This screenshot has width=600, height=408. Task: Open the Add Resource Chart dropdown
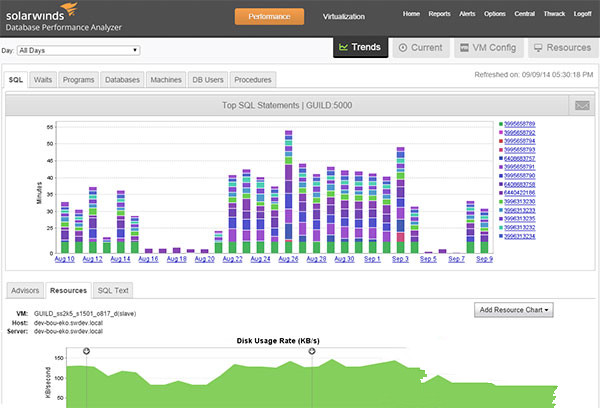click(x=516, y=310)
